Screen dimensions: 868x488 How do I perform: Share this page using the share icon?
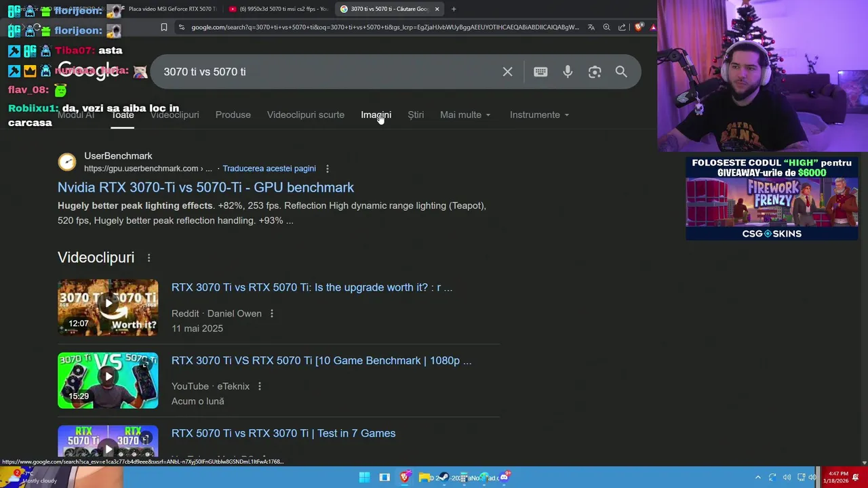[622, 27]
